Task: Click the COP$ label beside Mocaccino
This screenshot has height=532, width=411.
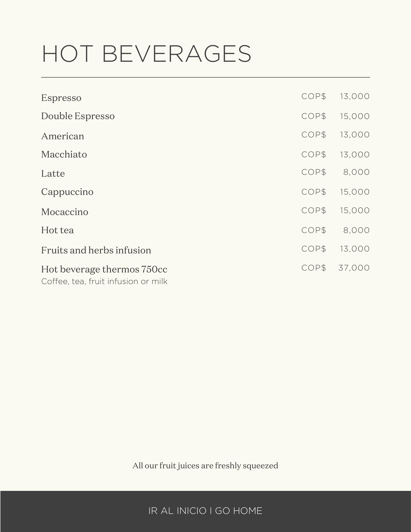Action: coord(314,210)
